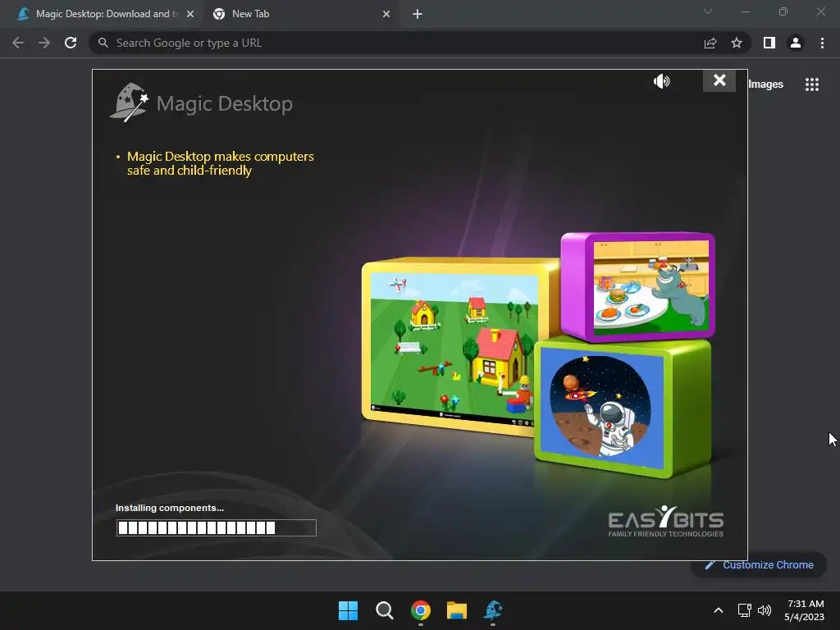Open the Windows Start menu
Screen dimensions: 840x630
(348, 610)
